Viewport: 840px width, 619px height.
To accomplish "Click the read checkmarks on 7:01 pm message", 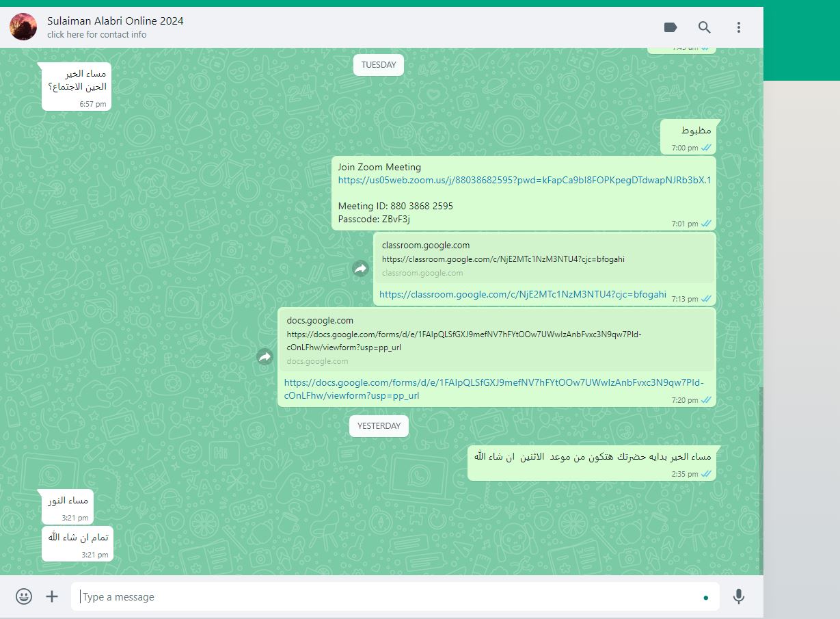I will (706, 224).
